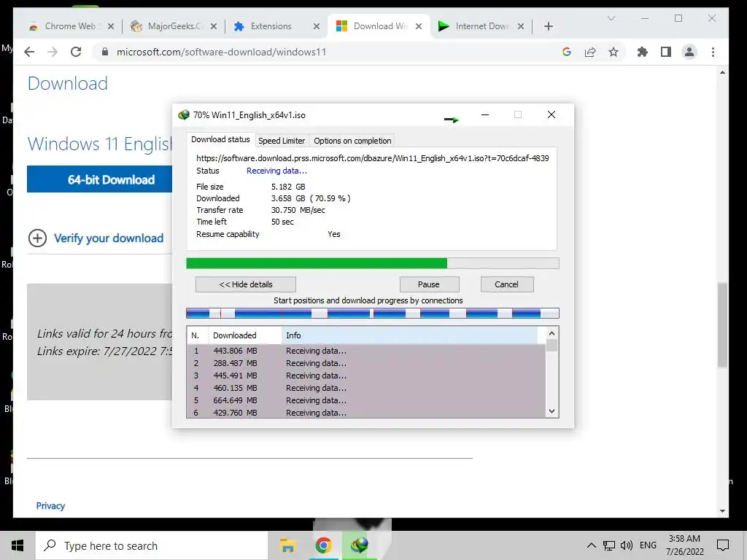Select connection row with 443.806 MB
The height and width of the screenshot is (560, 747).
(x=366, y=351)
